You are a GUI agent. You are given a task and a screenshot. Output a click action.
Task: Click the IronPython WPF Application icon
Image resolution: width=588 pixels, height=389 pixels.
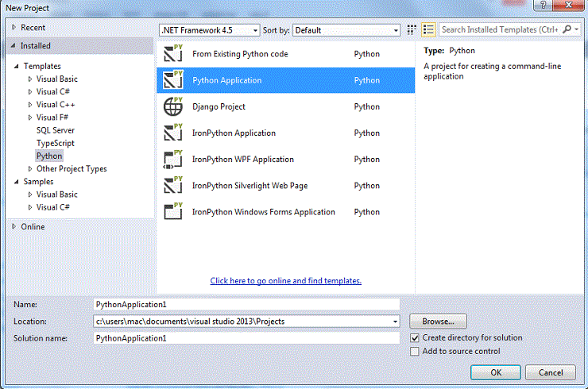tap(173, 160)
